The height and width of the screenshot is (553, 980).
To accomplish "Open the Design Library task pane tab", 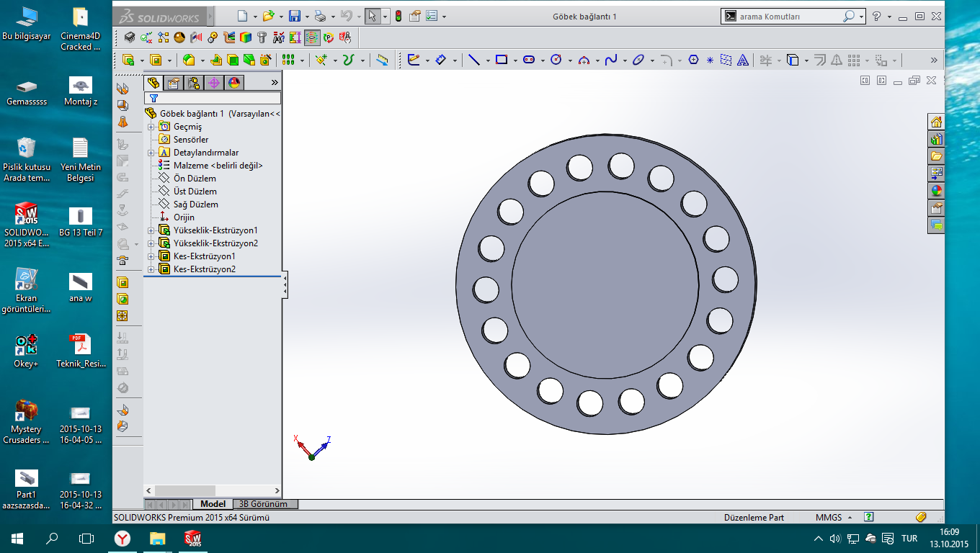I will [936, 139].
